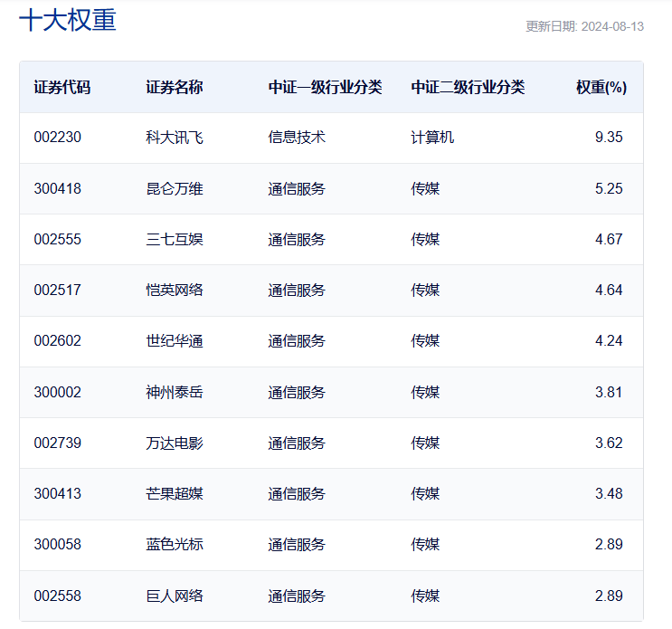The image size is (672, 629).
Task: Click 通信服务 in the 巨人网络 row
Action: click(x=297, y=596)
